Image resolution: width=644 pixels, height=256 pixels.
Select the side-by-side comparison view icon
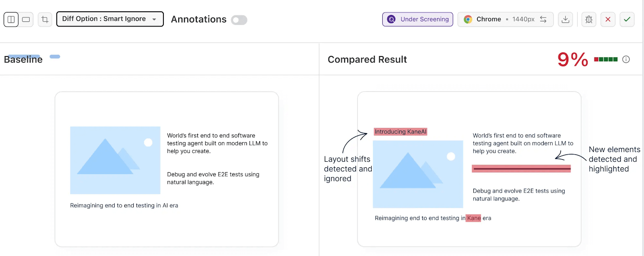point(11,19)
